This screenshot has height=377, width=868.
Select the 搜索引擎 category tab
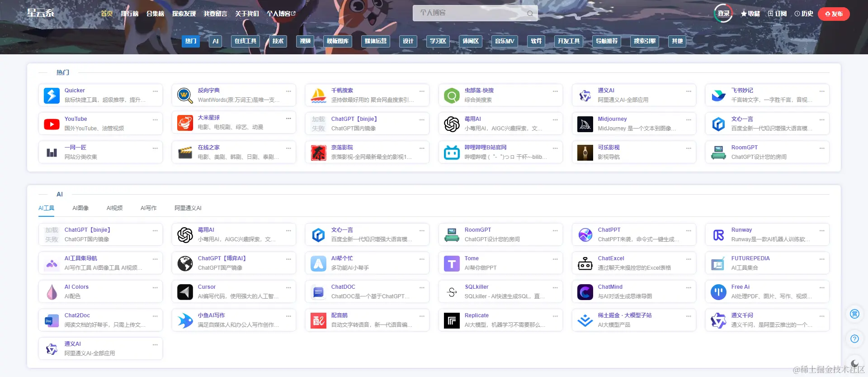tap(645, 41)
